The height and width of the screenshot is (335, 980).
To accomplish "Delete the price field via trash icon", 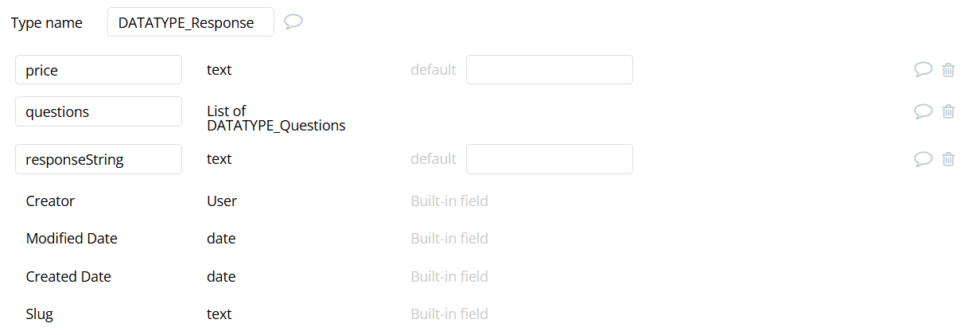I will point(948,70).
